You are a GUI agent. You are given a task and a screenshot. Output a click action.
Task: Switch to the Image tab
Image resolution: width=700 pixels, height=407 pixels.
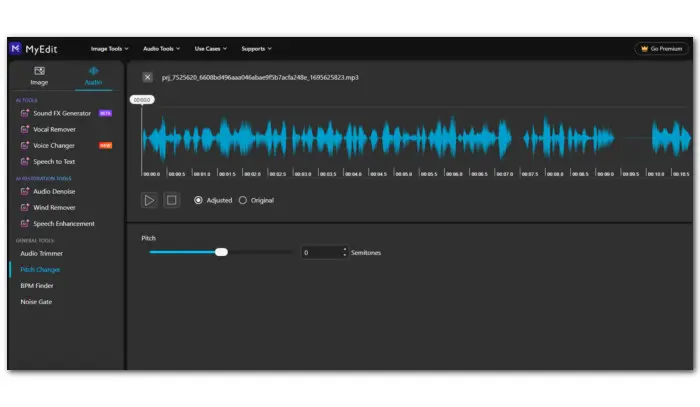39,76
